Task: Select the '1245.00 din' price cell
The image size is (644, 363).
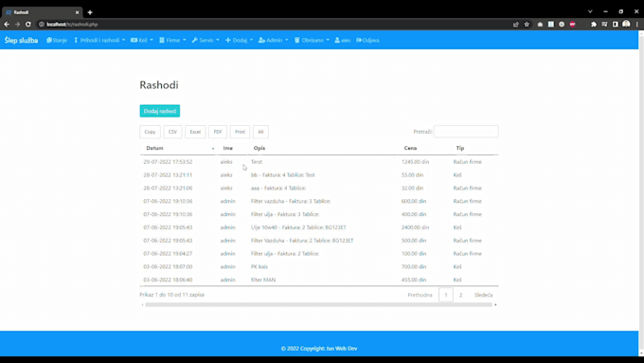Action: click(415, 162)
